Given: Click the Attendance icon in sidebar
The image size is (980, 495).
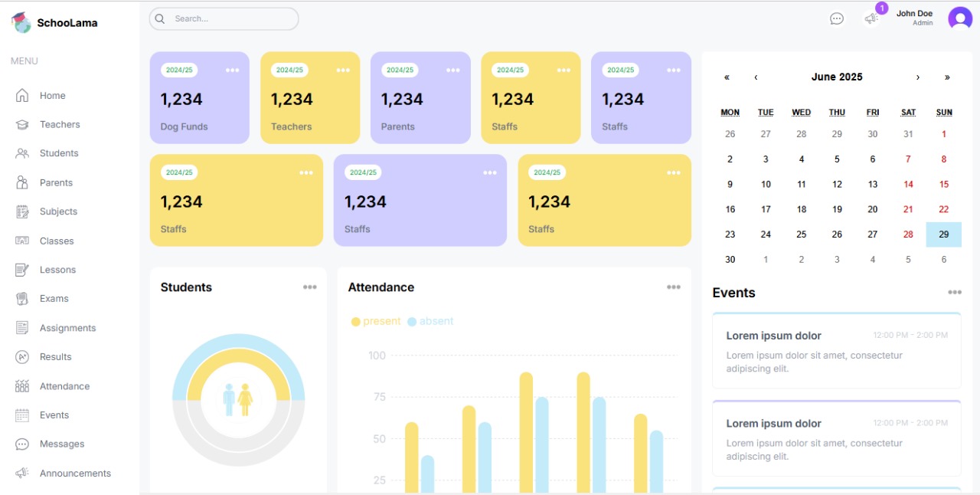Looking at the screenshot, I should (x=22, y=386).
